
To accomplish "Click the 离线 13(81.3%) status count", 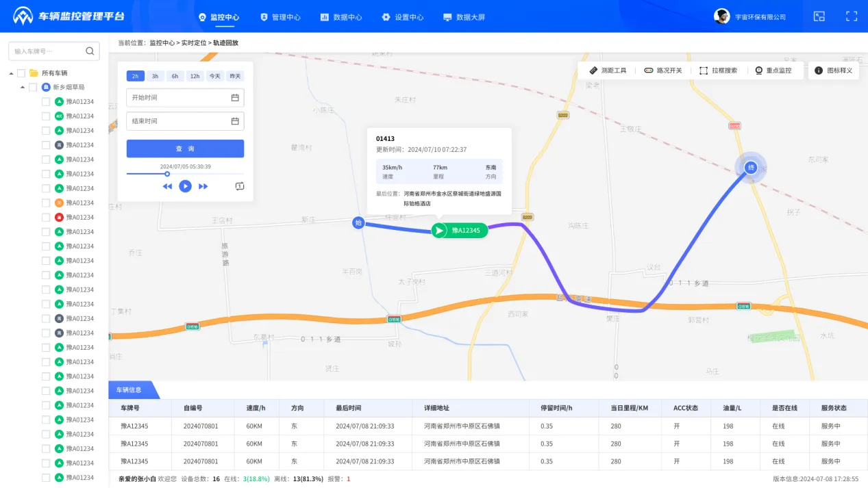I will [298, 479].
